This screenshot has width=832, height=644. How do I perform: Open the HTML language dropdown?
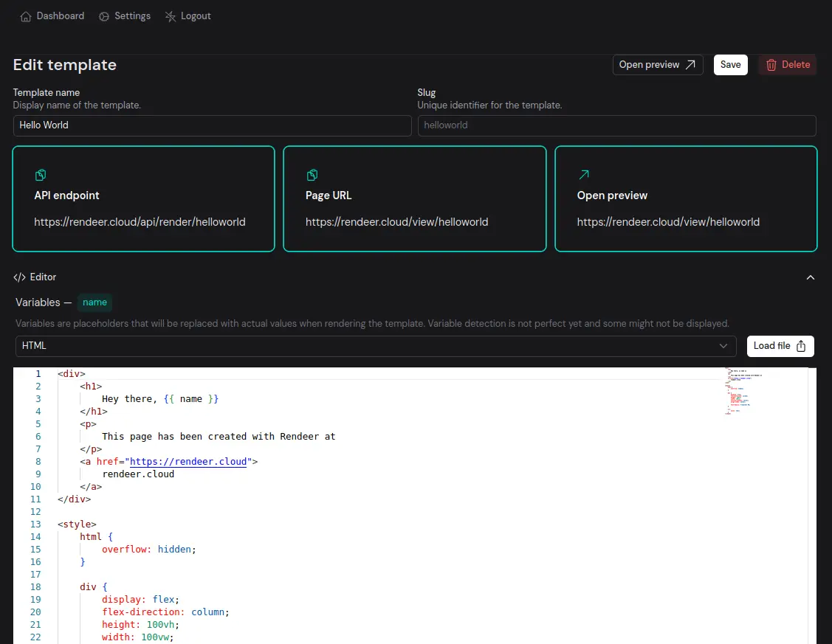click(376, 346)
